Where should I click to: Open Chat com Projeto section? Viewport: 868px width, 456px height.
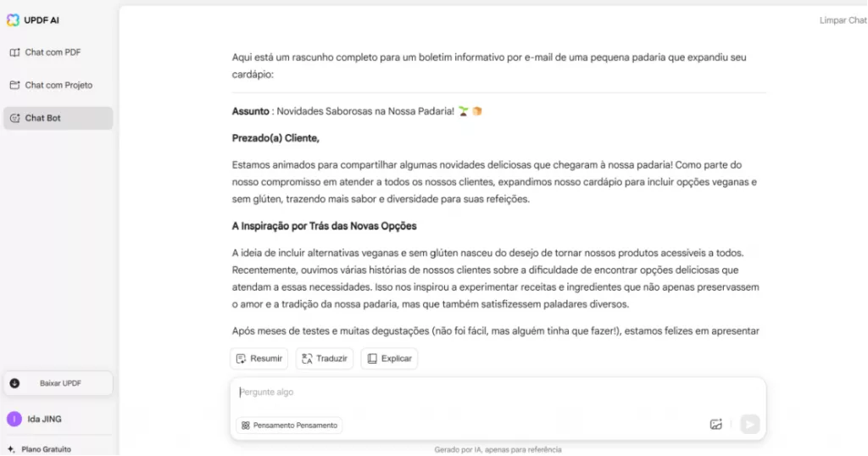click(x=58, y=85)
